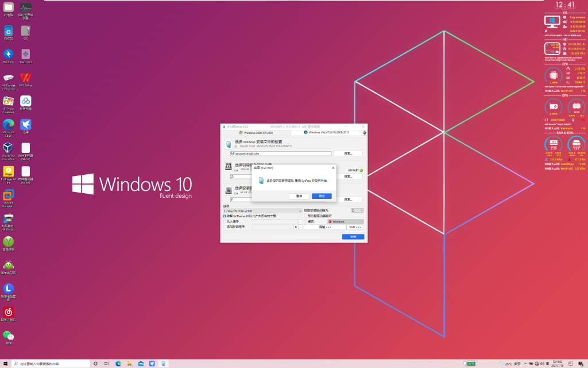Image resolution: width=588 pixels, height=368 pixels.
Task: Click the taskbar search box
Action: point(51,363)
